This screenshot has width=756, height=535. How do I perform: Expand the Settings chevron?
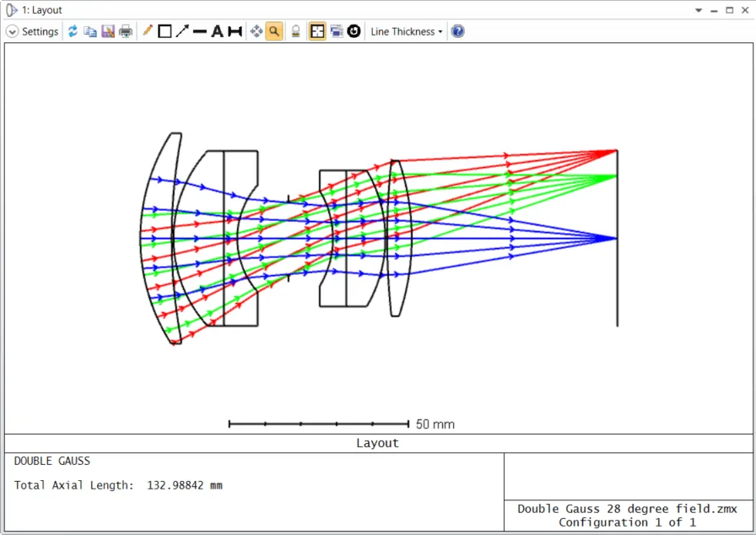point(12,31)
